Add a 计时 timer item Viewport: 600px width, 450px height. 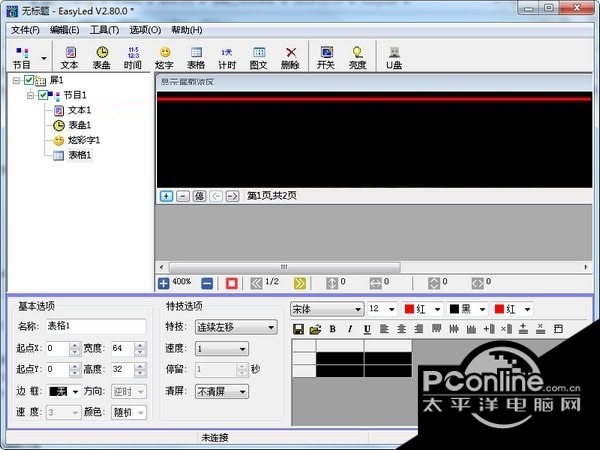[227, 57]
